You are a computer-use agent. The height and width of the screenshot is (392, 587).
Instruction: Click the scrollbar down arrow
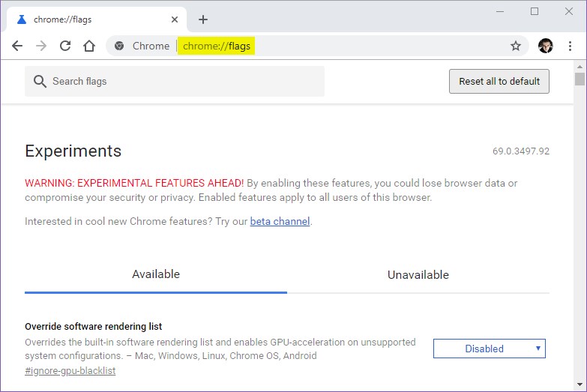580,385
